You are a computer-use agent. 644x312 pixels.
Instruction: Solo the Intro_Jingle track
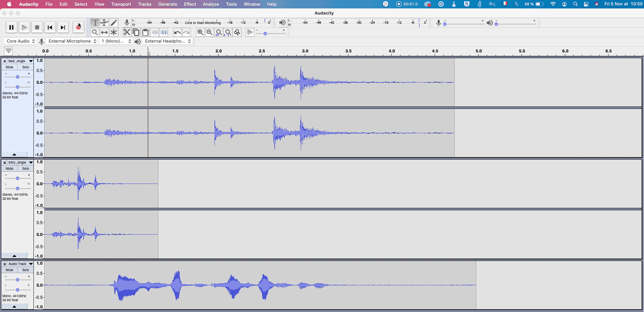point(25,169)
